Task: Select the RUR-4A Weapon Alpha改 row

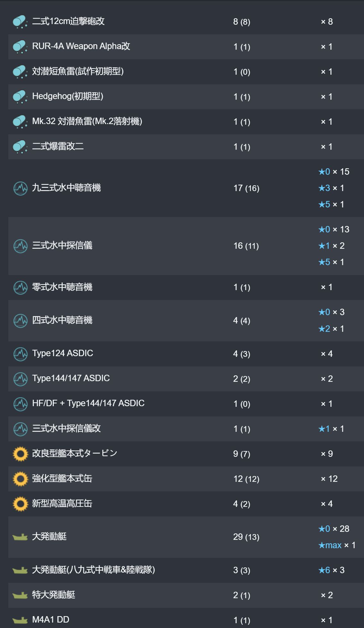Action: point(186,47)
